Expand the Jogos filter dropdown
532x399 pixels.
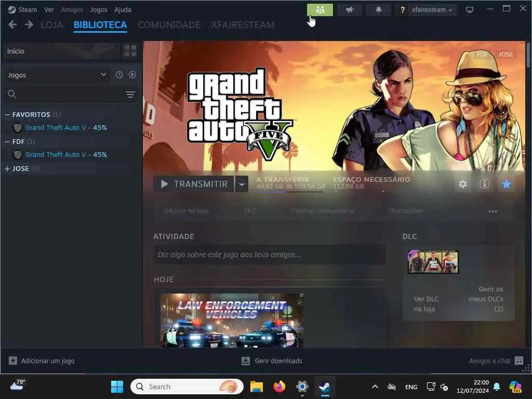click(x=57, y=75)
